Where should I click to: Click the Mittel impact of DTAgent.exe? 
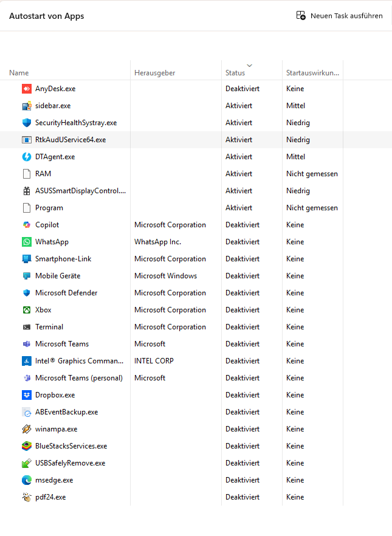pos(295,157)
